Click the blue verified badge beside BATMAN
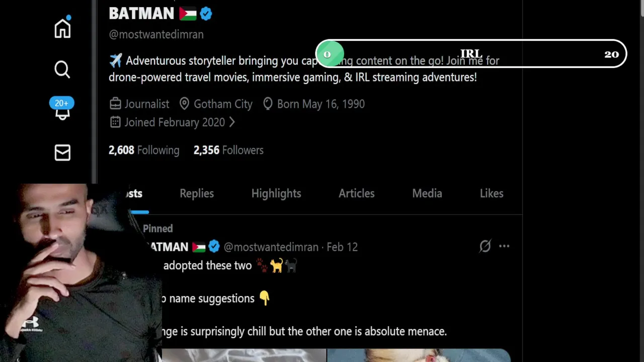The height and width of the screenshot is (362, 644). pyautogui.click(x=206, y=14)
